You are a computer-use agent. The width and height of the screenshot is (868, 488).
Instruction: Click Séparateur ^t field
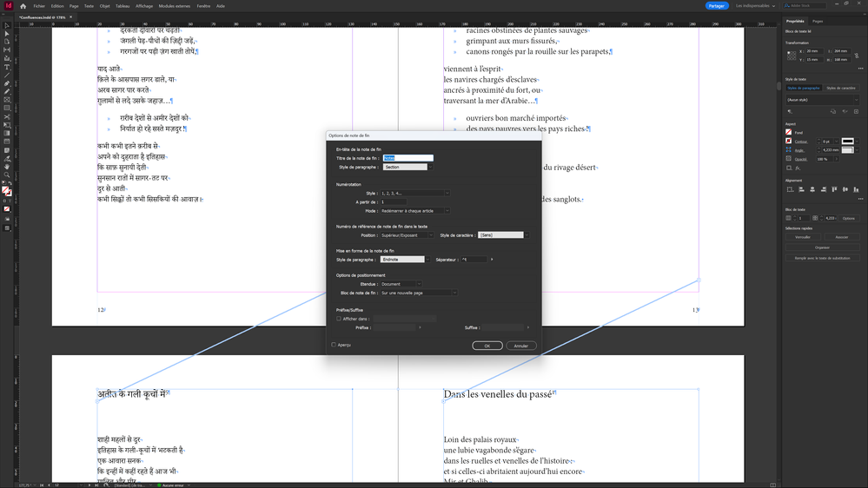tap(474, 260)
